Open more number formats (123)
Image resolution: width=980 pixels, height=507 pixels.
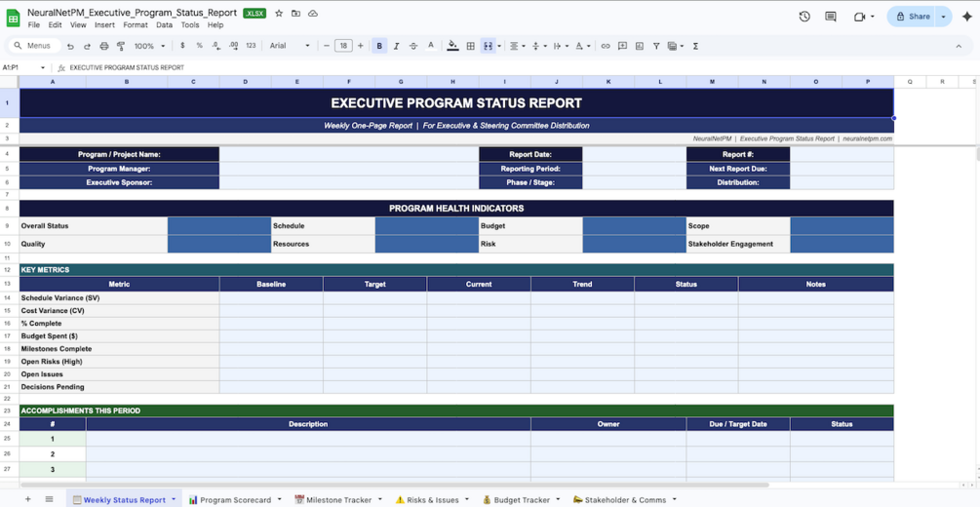coord(252,46)
